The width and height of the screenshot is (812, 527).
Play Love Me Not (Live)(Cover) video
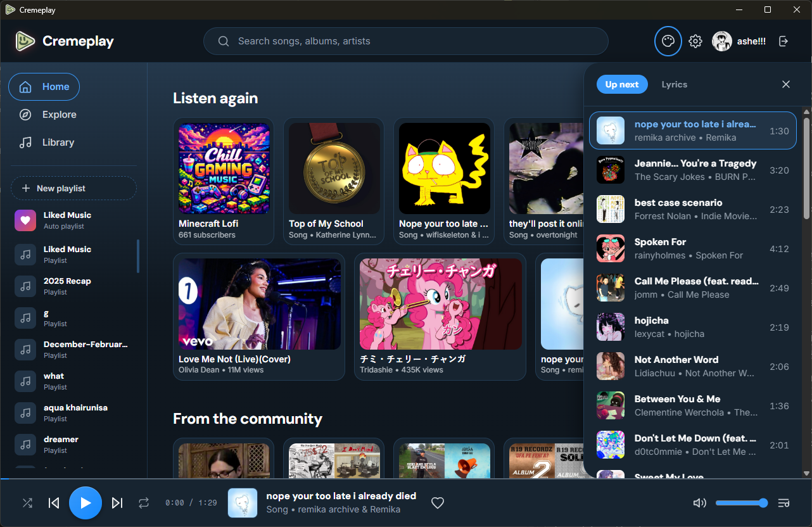point(259,317)
